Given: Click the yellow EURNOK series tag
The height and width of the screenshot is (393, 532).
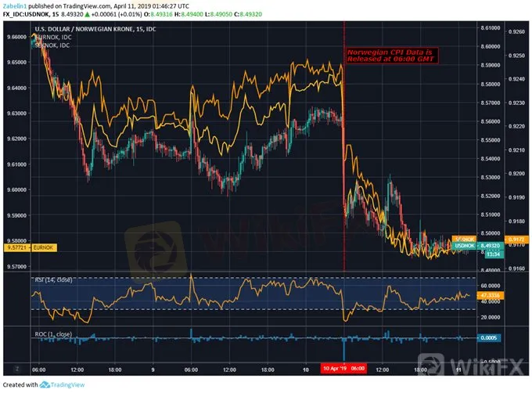Looking at the screenshot, I should pyautogui.click(x=44, y=247).
